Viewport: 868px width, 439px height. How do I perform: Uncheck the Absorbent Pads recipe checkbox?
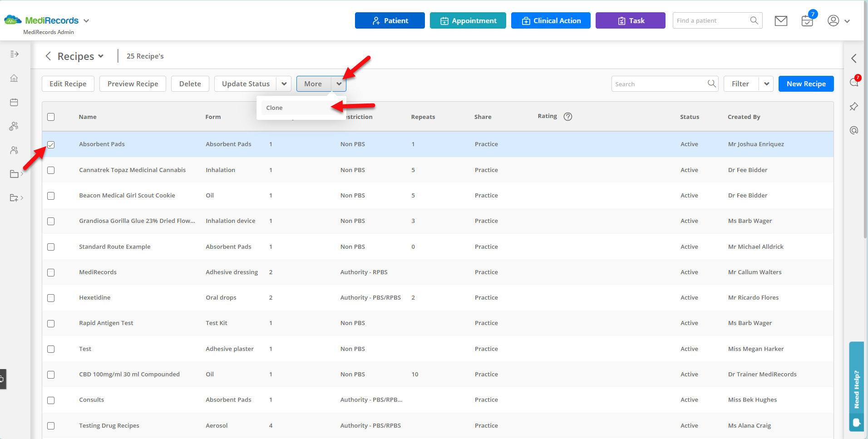pyautogui.click(x=51, y=145)
